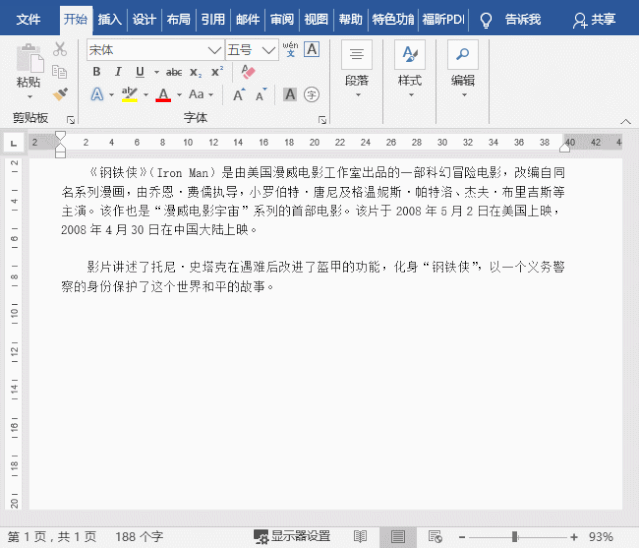Click the zoom slider handle
Viewport: 639px width, 548px height.
click(x=515, y=537)
